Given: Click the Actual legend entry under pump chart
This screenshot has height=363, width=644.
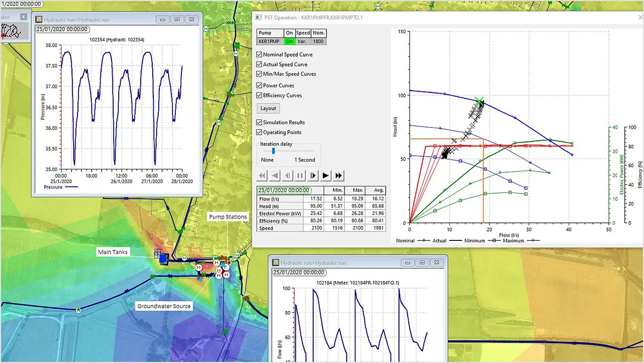Looking at the screenshot, I should [x=447, y=241].
